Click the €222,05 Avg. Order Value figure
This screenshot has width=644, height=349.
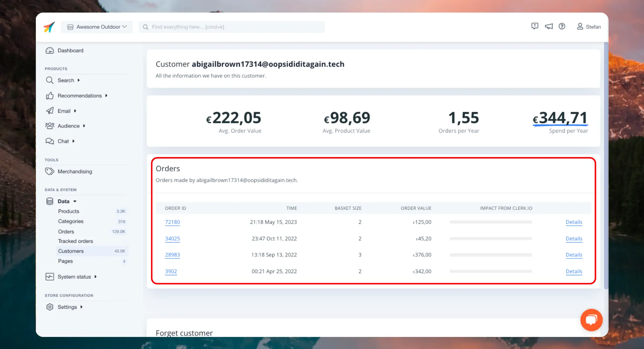pos(233,118)
